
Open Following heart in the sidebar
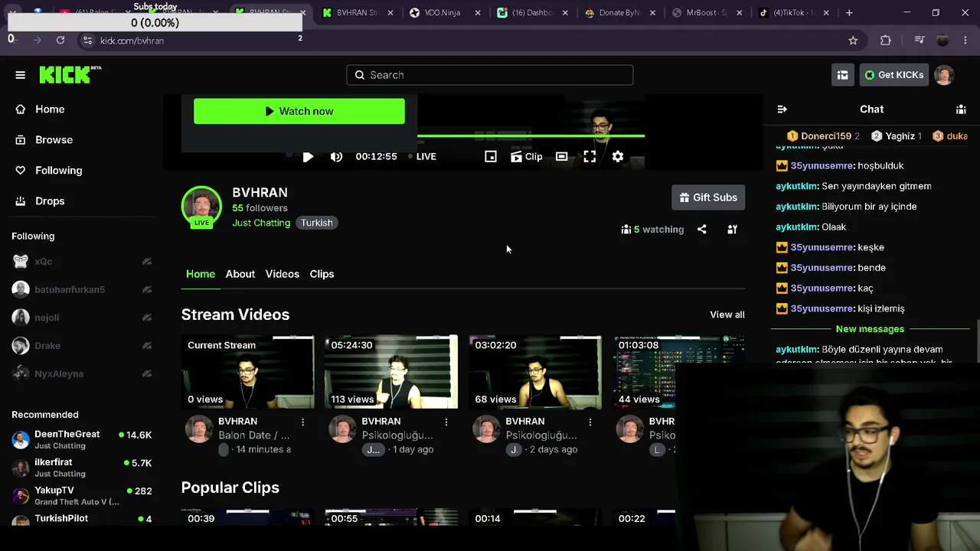21,171
